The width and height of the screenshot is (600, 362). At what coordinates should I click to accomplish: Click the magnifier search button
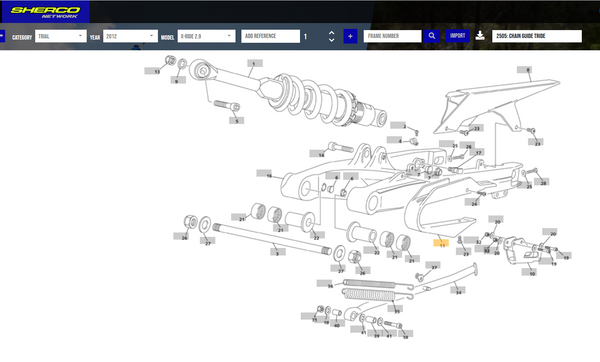432,36
